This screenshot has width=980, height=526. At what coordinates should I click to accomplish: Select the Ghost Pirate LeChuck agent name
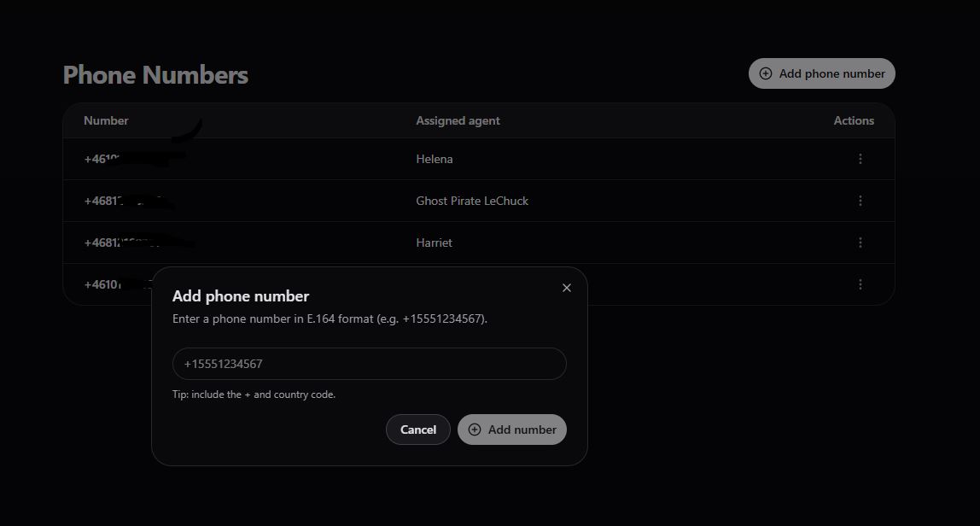pyautogui.click(x=472, y=201)
